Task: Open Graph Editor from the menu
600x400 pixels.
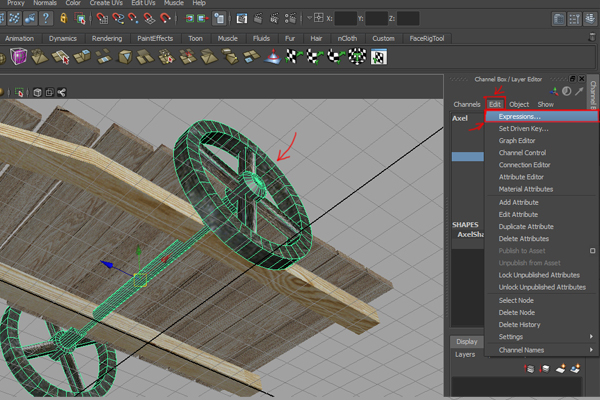Action: [x=541, y=140]
